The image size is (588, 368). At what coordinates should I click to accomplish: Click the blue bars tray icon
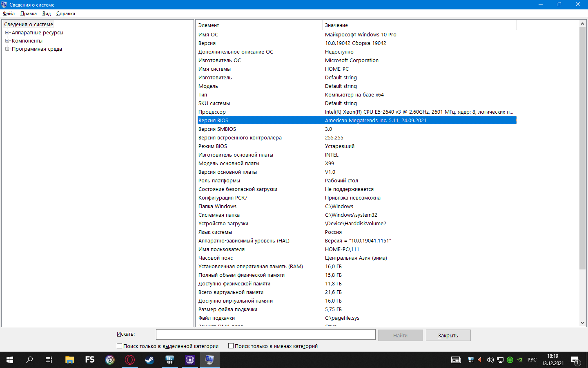click(x=471, y=360)
